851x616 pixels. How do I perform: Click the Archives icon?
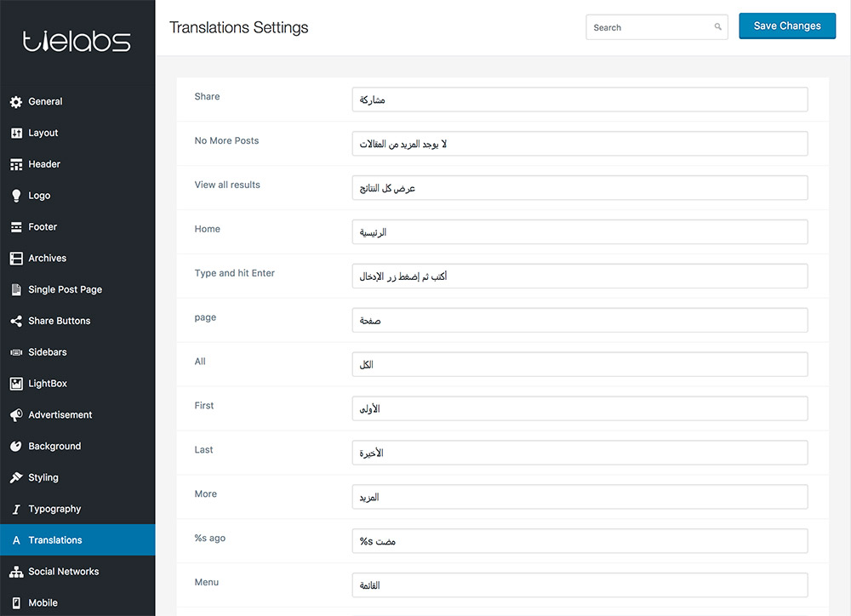coord(16,259)
